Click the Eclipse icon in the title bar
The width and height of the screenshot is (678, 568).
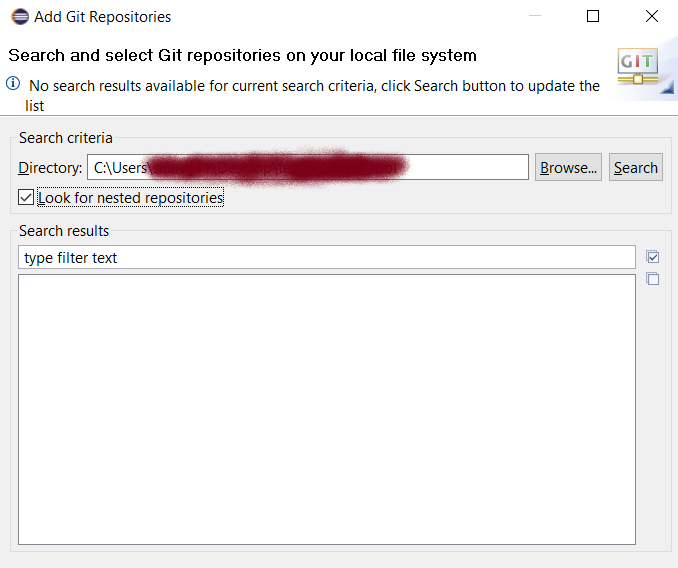19,17
